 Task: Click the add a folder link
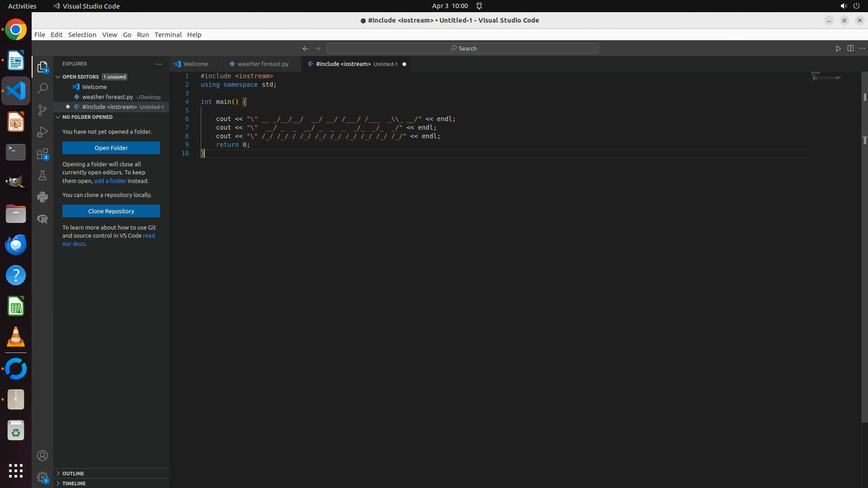pyautogui.click(x=110, y=181)
